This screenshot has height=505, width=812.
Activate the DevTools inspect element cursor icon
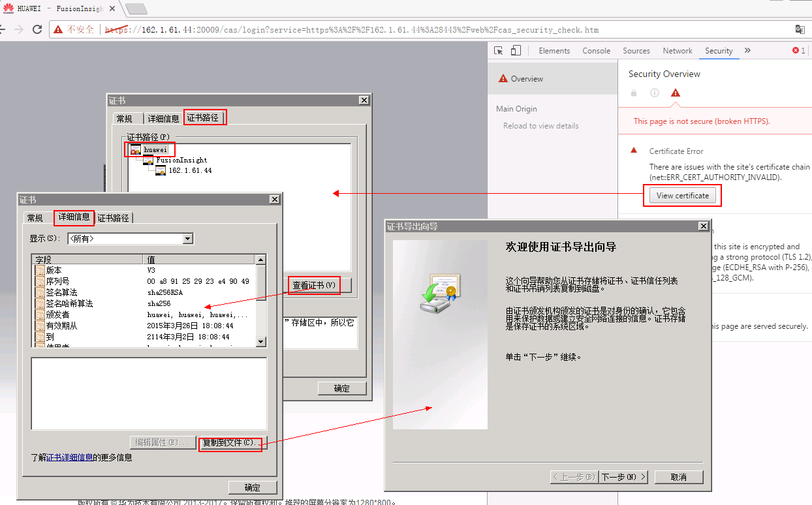499,50
